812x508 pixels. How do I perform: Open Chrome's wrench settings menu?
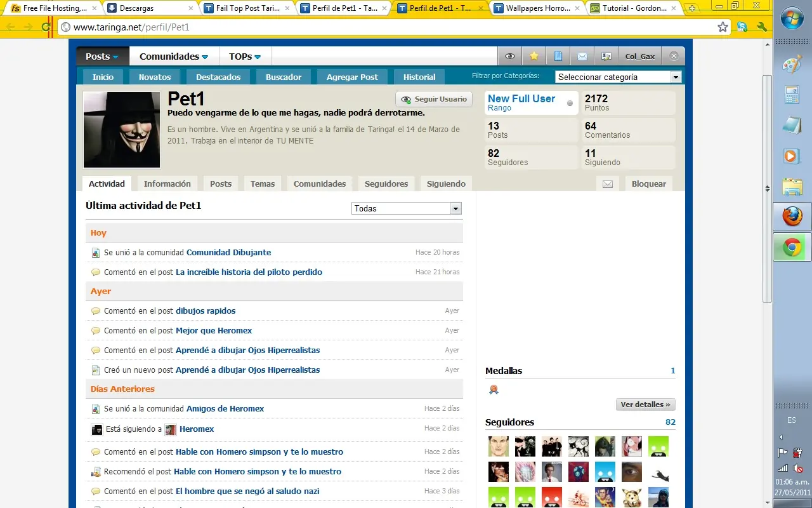tap(762, 27)
